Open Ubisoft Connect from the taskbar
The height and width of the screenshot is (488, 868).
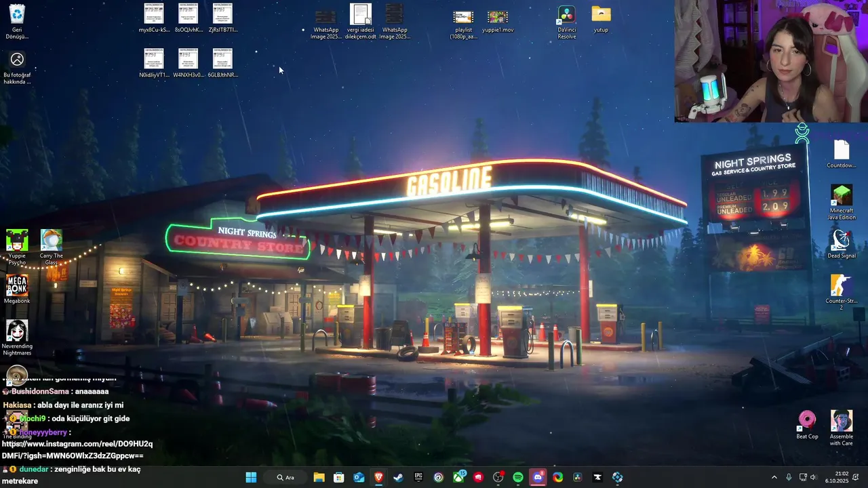pyautogui.click(x=438, y=477)
